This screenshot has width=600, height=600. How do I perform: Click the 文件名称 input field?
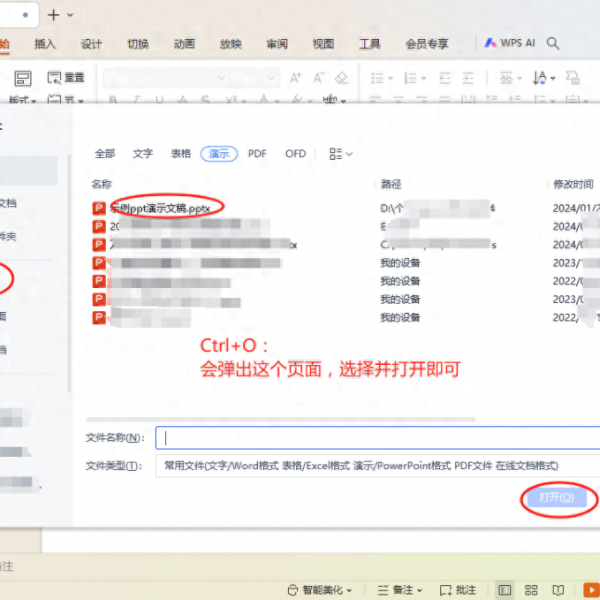pos(380,438)
